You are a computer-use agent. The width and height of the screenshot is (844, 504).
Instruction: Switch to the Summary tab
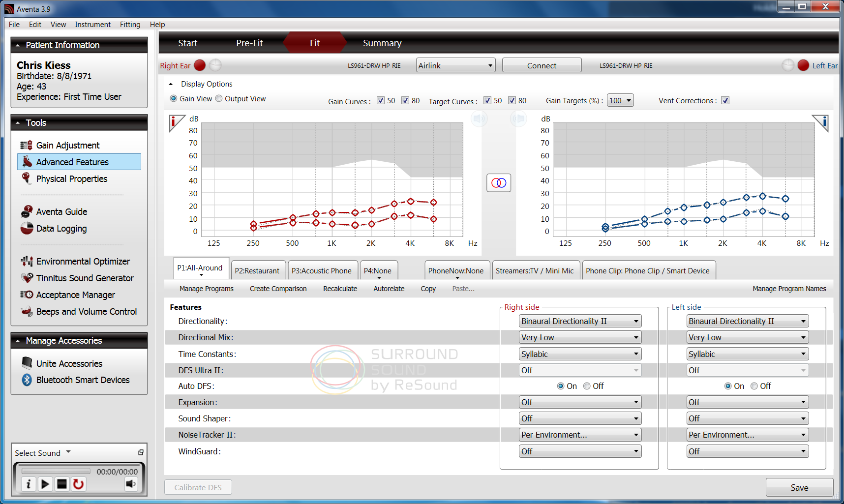click(382, 43)
